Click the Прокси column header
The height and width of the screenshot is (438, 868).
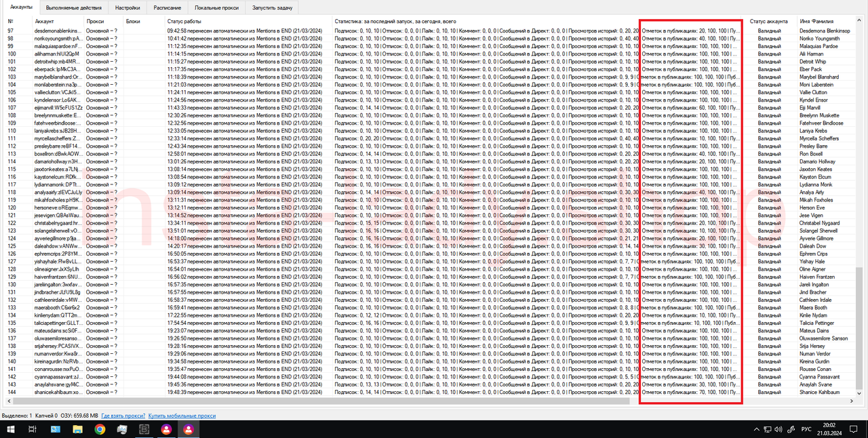pos(104,21)
